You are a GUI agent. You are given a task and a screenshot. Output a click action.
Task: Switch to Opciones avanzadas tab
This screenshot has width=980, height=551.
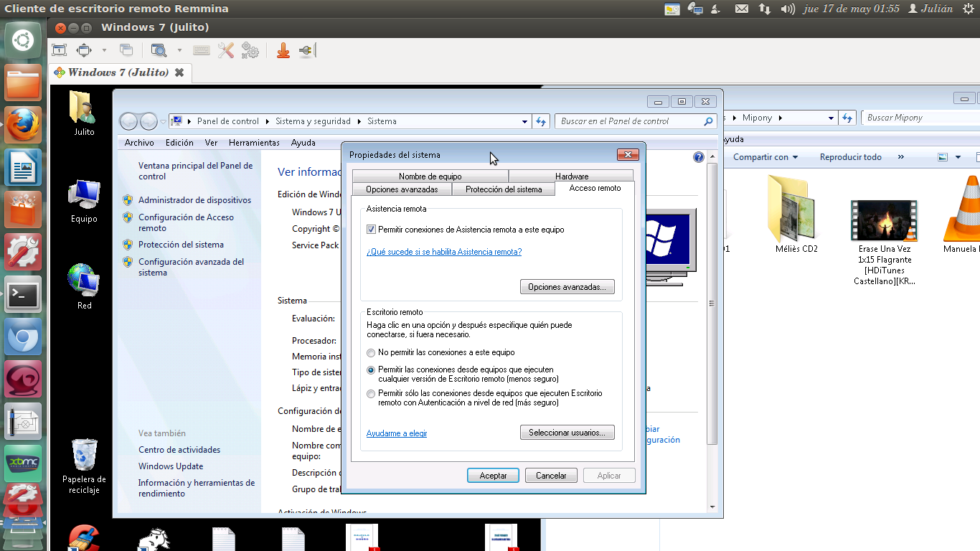[x=402, y=189]
